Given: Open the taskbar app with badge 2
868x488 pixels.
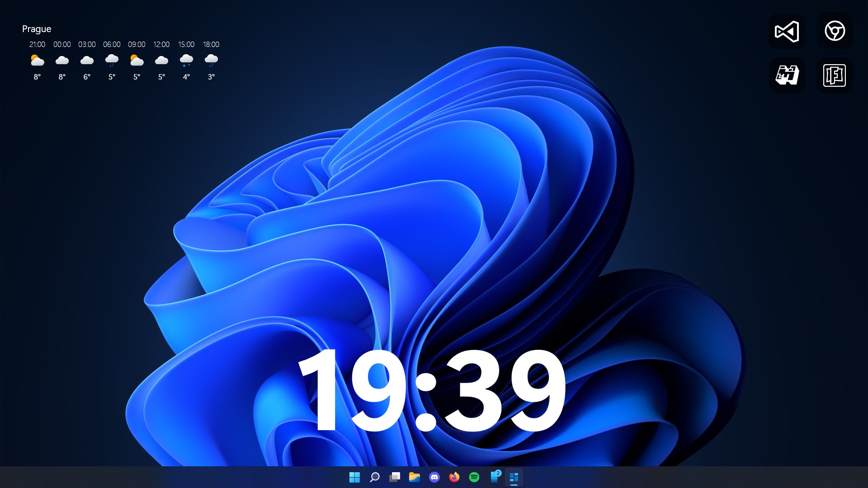Looking at the screenshot, I should point(495,477).
